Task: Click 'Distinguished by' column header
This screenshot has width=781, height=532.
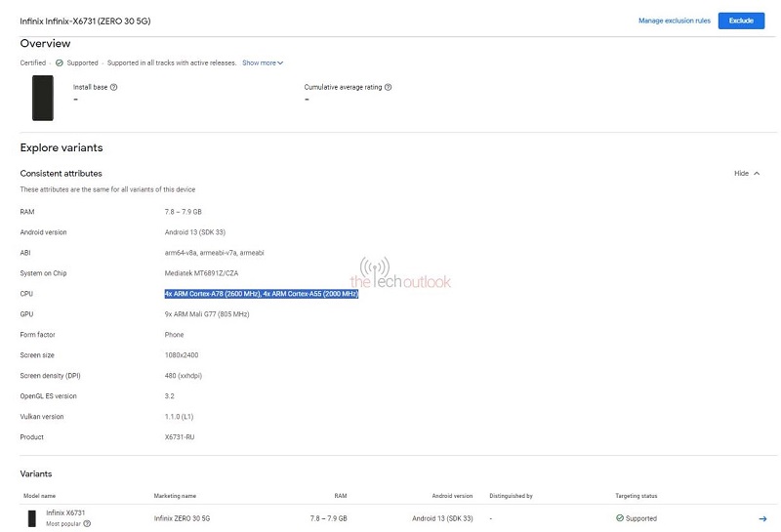Action: coord(511,496)
